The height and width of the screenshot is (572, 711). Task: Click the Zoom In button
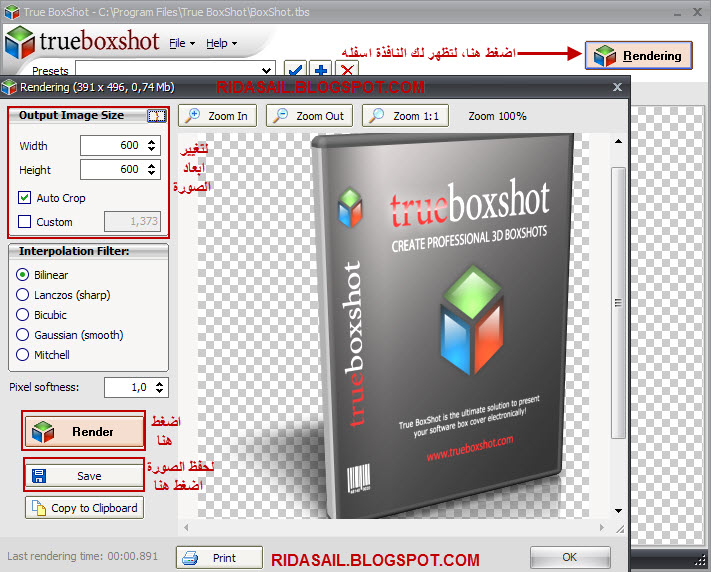tap(218, 116)
